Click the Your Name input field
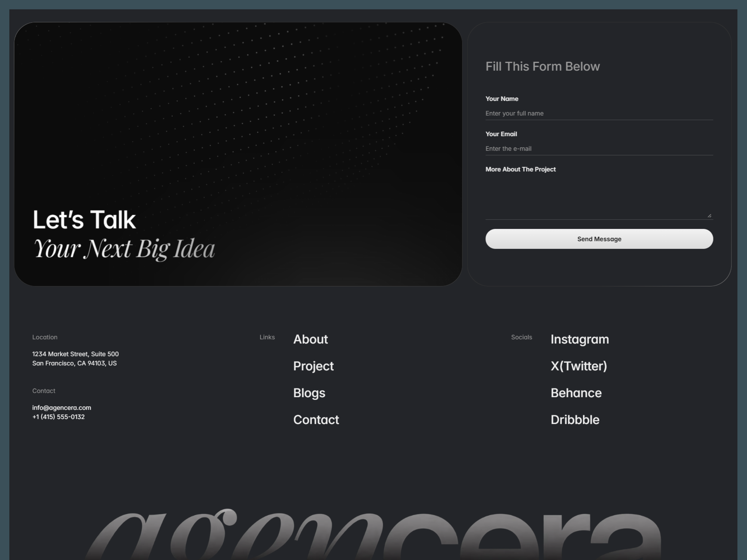747x560 pixels. click(x=599, y=113)
